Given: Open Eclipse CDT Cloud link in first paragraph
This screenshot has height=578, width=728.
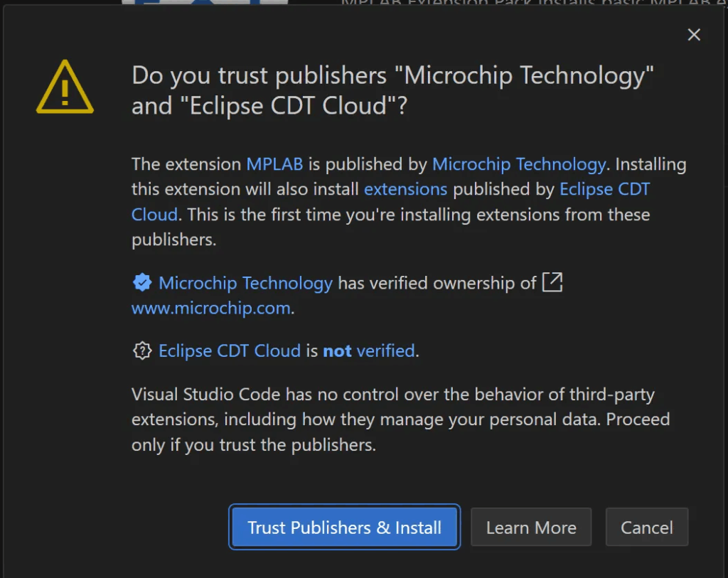Looking at the screenshot, I should [604, 190].
